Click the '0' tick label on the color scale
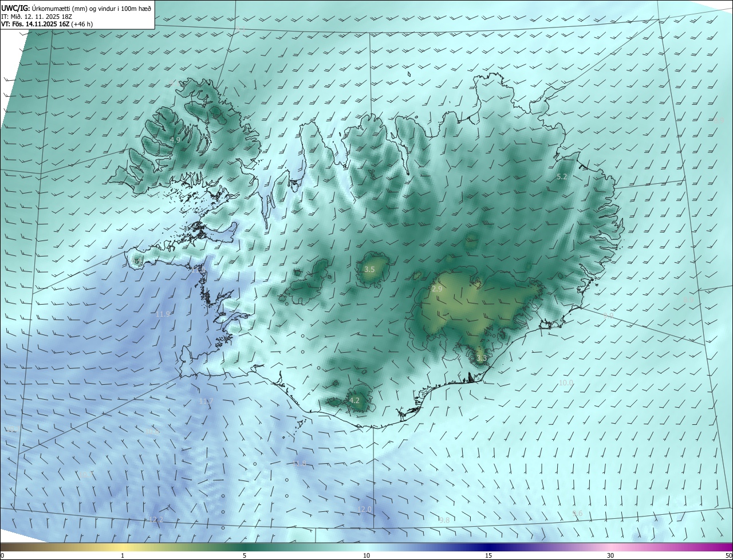 (2, 555)
